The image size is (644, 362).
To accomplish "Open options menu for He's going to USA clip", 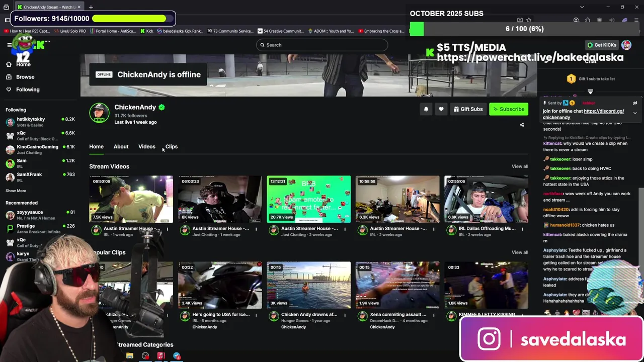I will (x=256, y=315).
